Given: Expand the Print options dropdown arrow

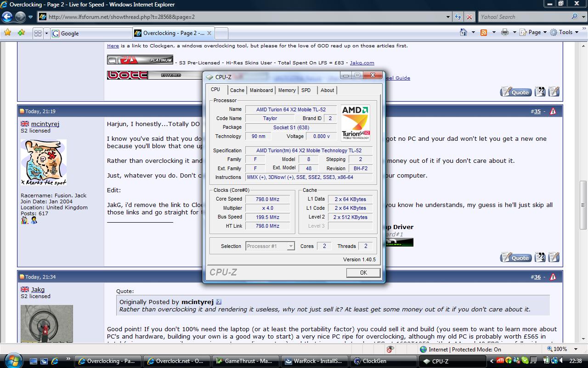Looking at the screenshot, I should (x=514, y=32).
